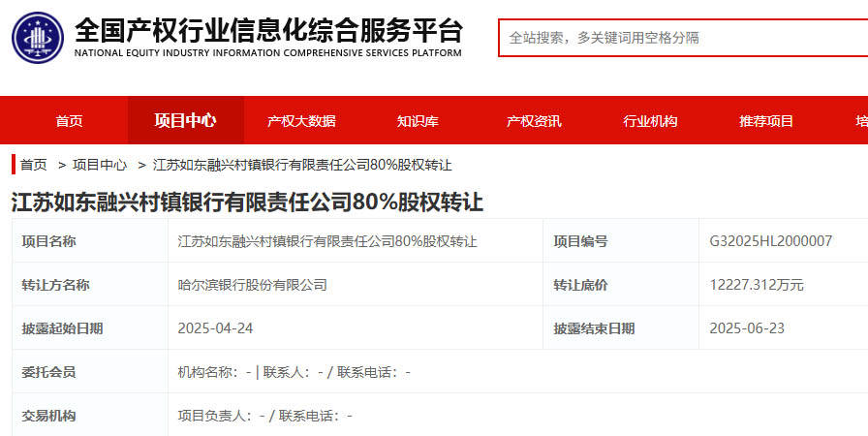
Task: Click the platform logo emblem
Action: click(38, 38)
